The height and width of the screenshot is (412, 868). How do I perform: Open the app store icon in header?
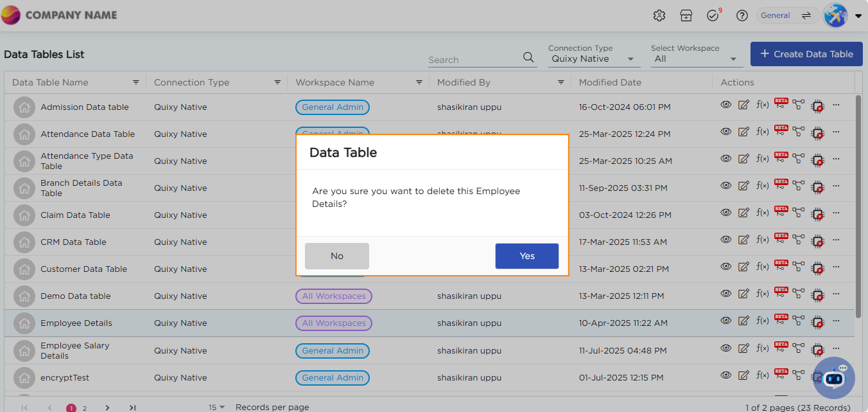click(x=686, y=16)
